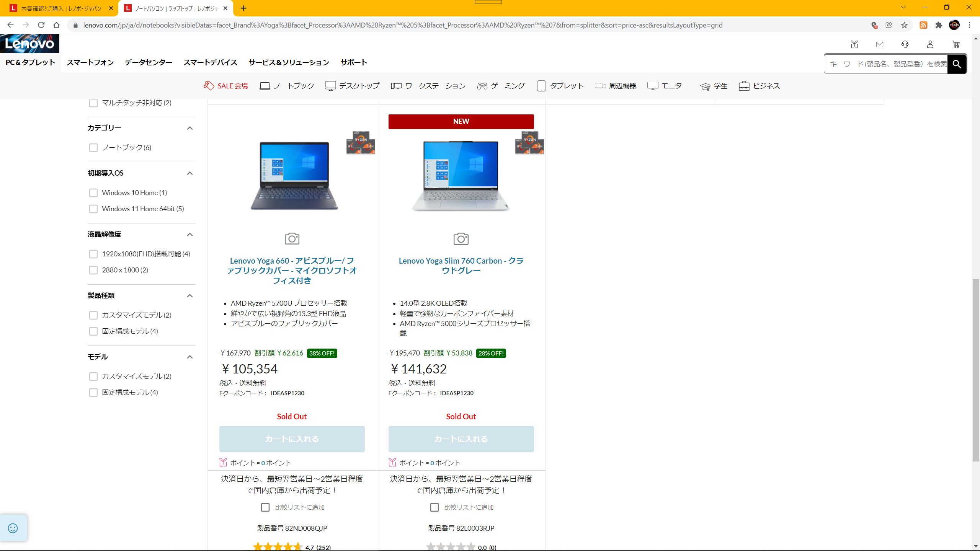The image size is (980, 551).
Task: Collapse the 液晶解像度 filter section
Action: 189,235
